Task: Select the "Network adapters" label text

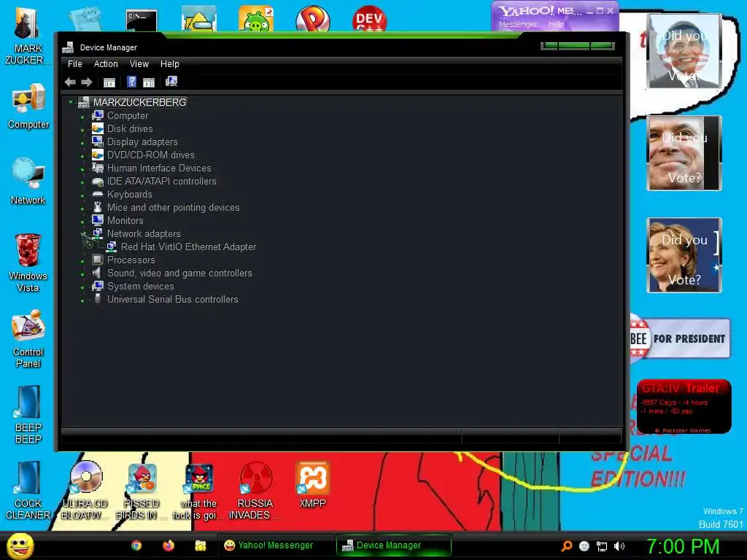Action: pos(144,233)
